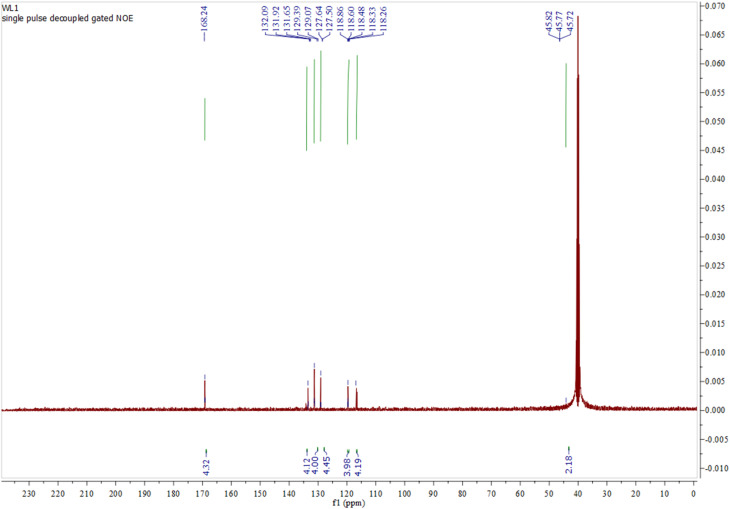Select the 45.82 peak label

[x=549, y=20]
